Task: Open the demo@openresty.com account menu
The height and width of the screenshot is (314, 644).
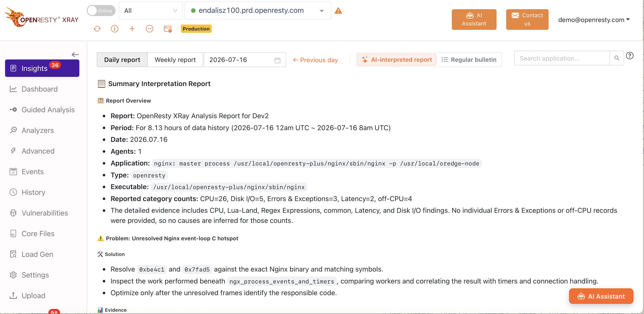Action: pyautogui.click(x=594, y=20)
